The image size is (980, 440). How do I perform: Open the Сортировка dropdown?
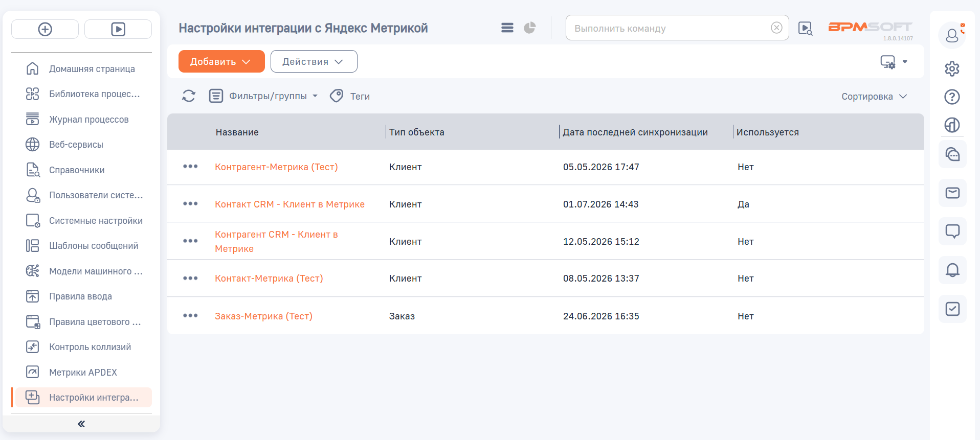click(875, 97)
